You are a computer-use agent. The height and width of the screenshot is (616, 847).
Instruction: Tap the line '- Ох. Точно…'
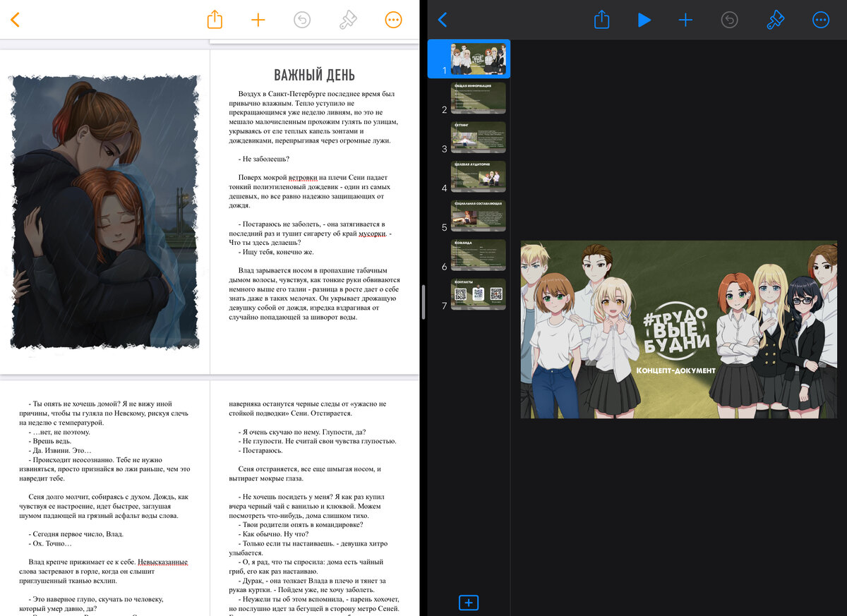[x=50, y=543]
